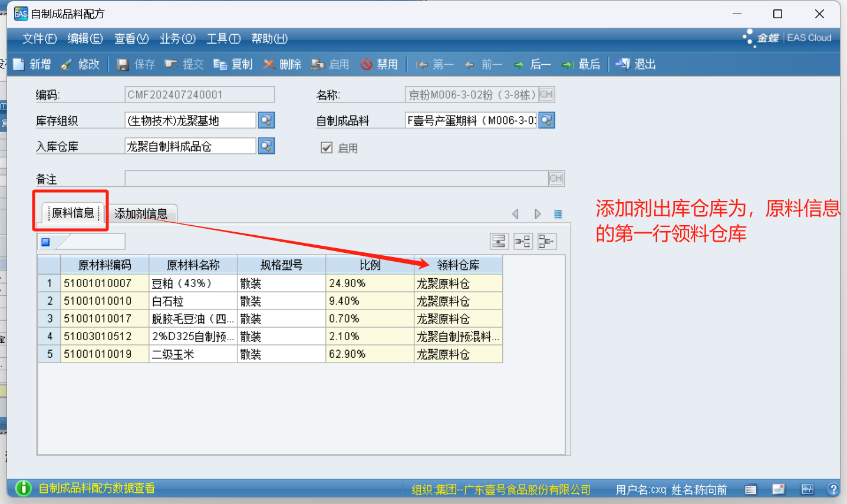Click the 复制 (Copy) toolbar icon
Image resolution: width=847 pixels, height=504 pixels.
pyautogui.click(x=220, y=64)
